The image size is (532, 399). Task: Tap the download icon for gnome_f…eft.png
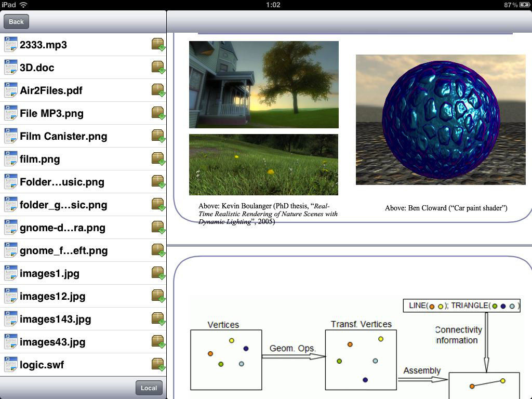(x=158, y=250)
